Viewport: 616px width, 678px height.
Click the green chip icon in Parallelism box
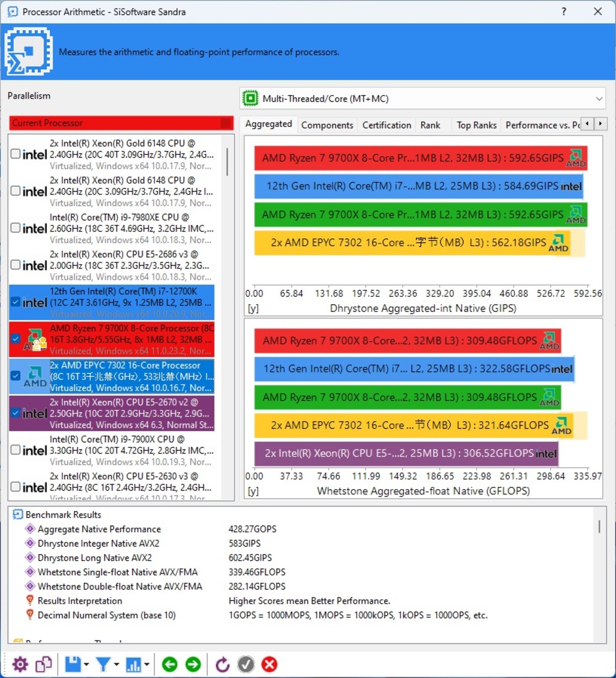click(250, 98)
